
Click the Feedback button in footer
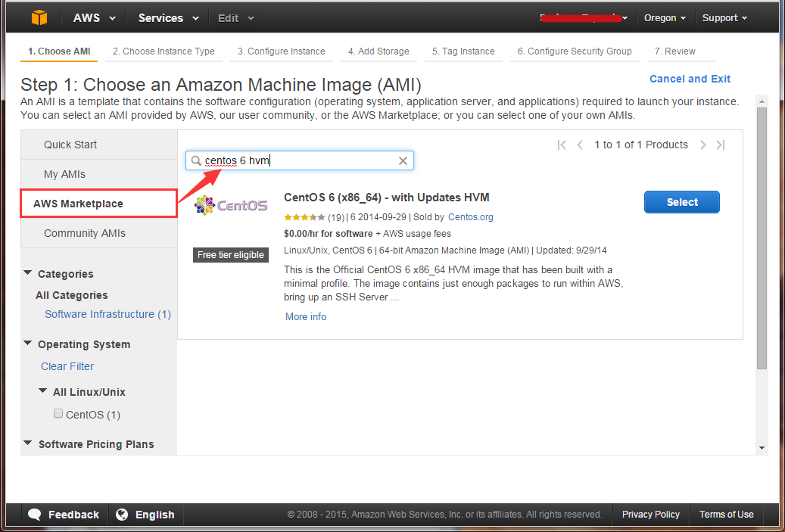click(x=64, y=515)
